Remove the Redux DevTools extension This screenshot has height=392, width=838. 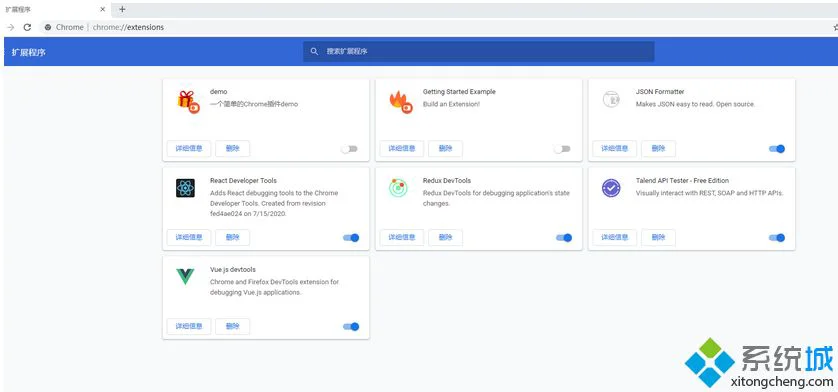(445, 237)
